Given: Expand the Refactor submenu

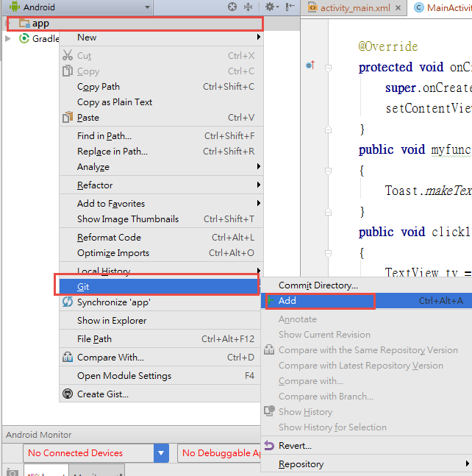Looking at the screenshot, I should coord(161,185).
